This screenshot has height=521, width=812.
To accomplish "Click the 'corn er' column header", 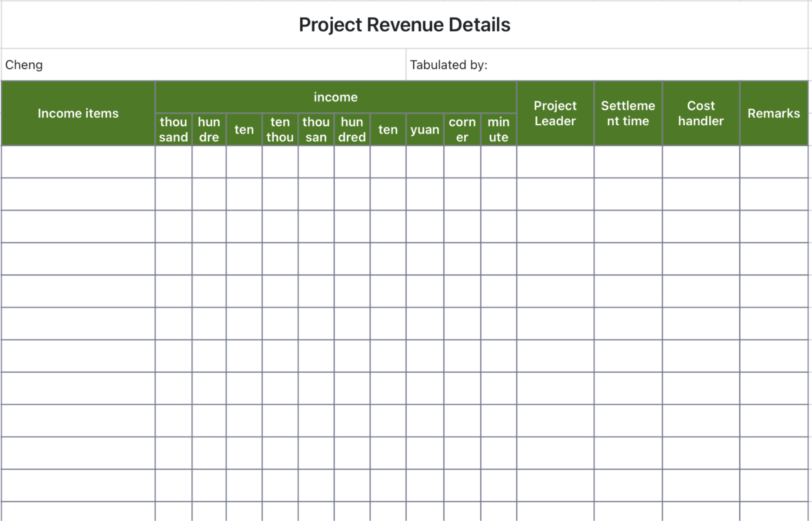I will click(462, 129).
